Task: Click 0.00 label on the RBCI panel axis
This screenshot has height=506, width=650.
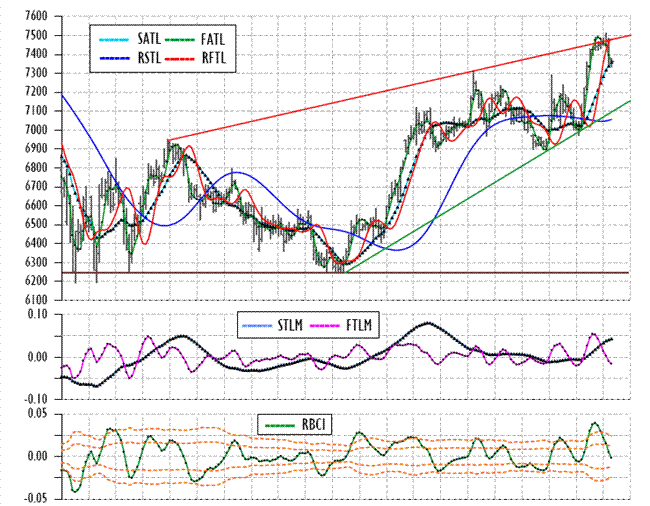Action: click(38, 456)
